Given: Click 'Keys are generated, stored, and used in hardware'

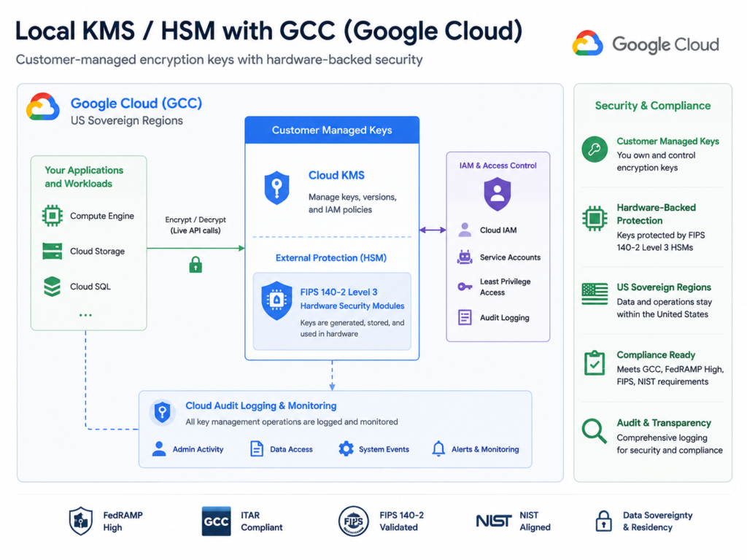Looking at the screenshot, I should click(x=352, y=328).
